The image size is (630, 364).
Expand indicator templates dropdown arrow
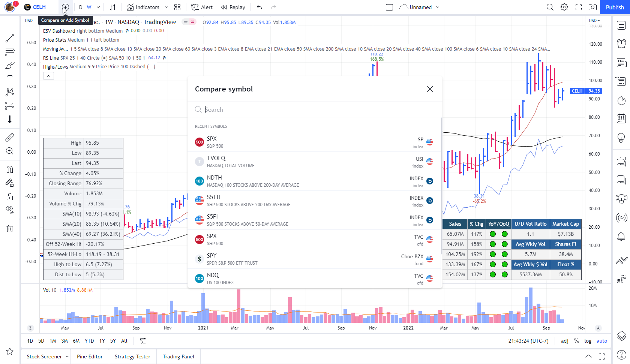click(166, 7)
